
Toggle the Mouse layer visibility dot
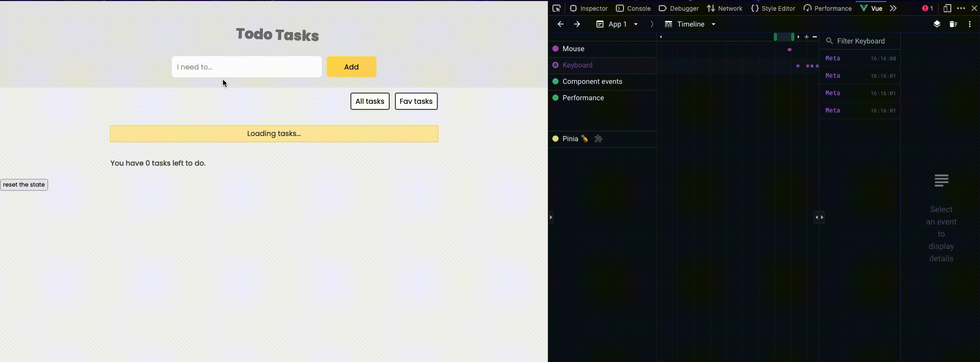[555, 49]
